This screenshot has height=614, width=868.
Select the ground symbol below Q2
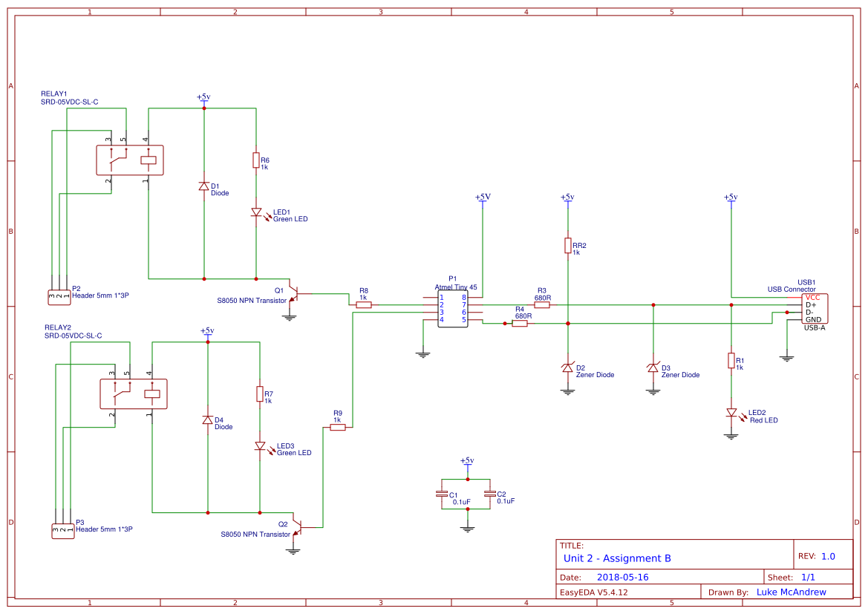[x=294, y=549]
